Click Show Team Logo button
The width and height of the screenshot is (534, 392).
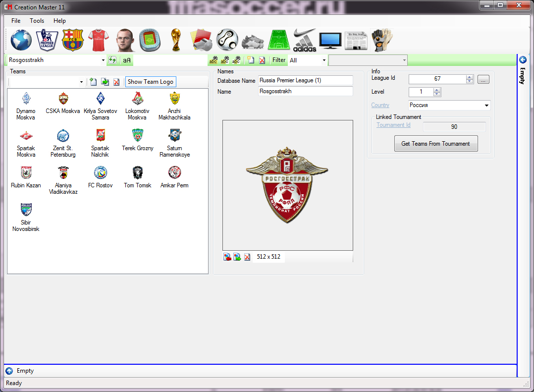click(151, 82)
